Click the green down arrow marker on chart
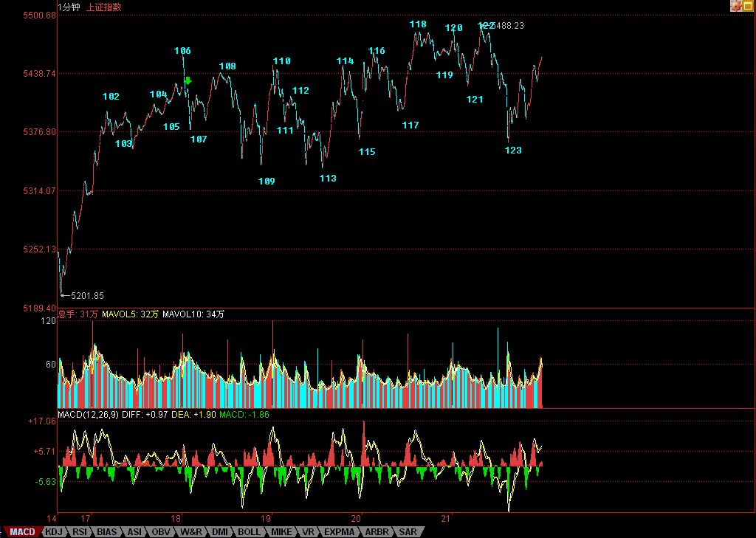 point(188,81)
